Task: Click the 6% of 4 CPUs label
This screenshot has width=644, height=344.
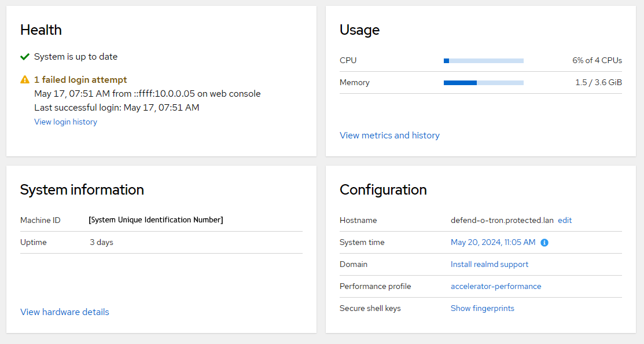Action: coord(591,60)
